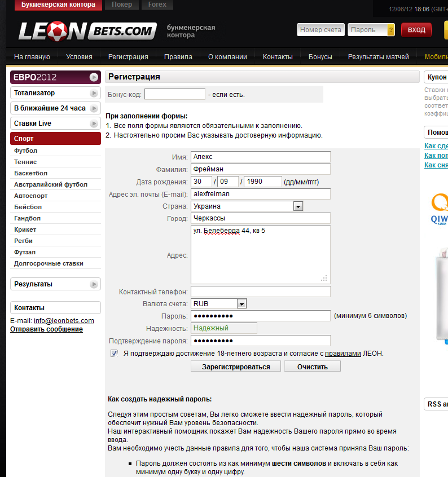448x477 pixels.
Task: Click the Ставки Live sidebar button
Action: (x=55, y=123)
